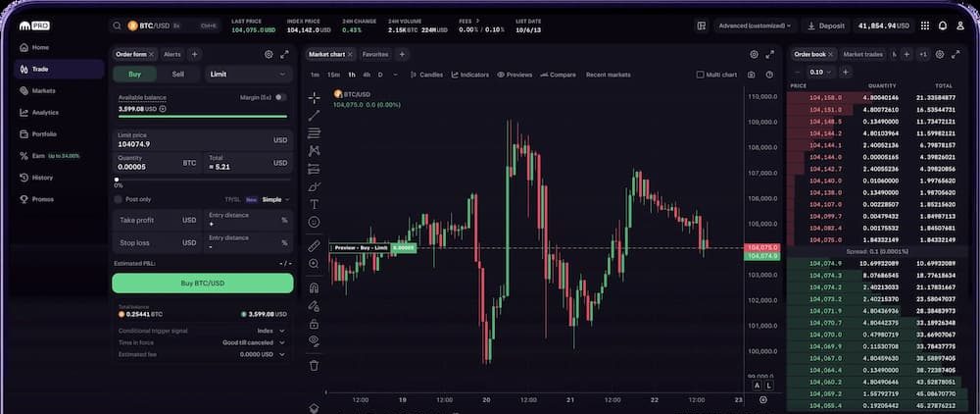Open more chart timeframes dropdown
980x414 pixels.
397,75
